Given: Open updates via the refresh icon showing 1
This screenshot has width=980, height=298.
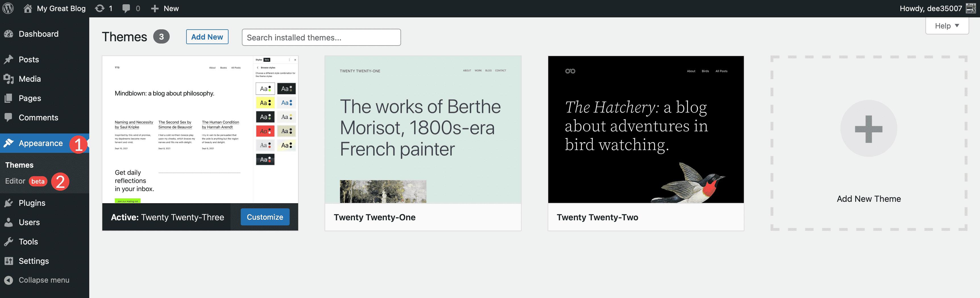Looking at the screenshot, I should pos(100,8).
